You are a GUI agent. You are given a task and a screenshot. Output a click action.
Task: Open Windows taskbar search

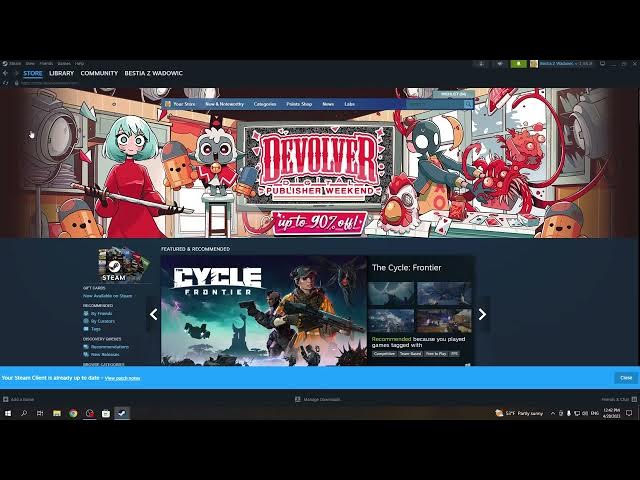[x=24, y=413]
